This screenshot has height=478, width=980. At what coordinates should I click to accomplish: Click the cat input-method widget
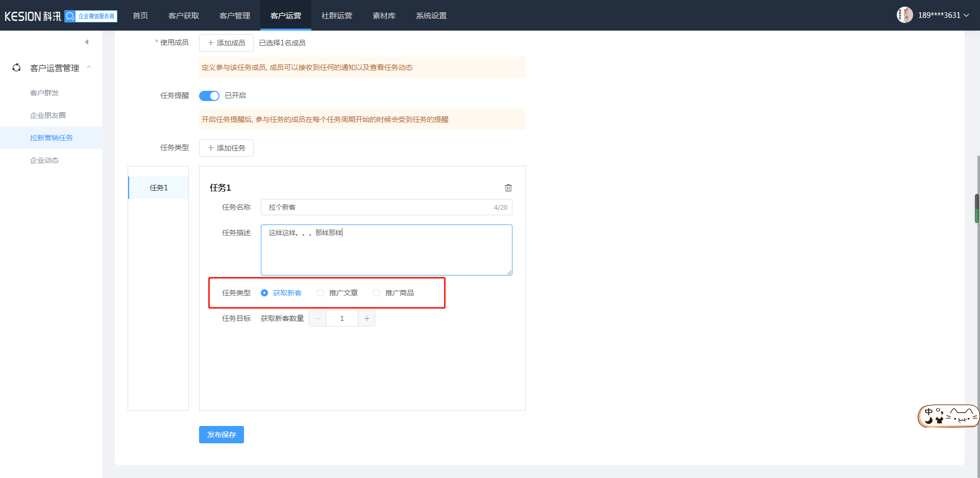pyautogui.click(x=948, y=416)
